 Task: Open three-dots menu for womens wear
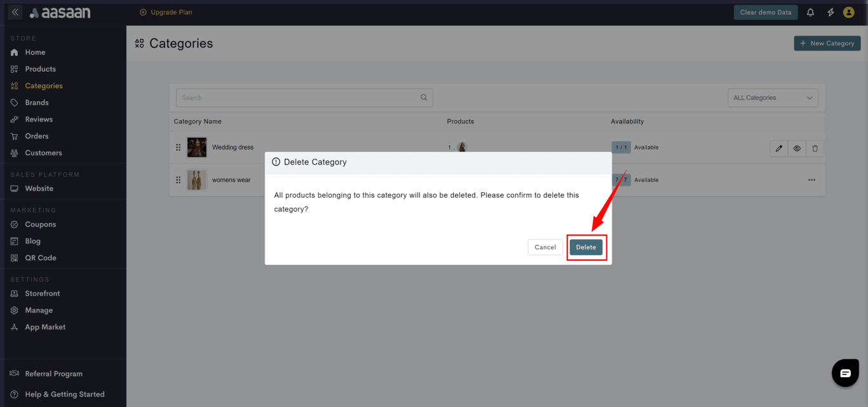(811, 180)
